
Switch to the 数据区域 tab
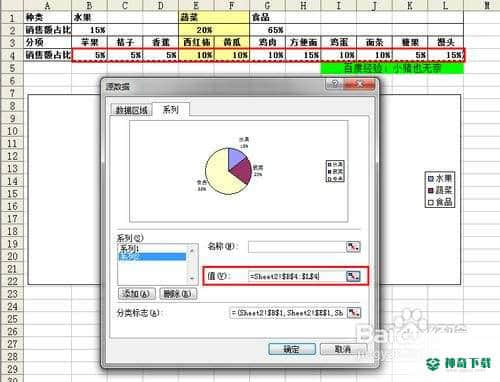[x=131, y=110]
